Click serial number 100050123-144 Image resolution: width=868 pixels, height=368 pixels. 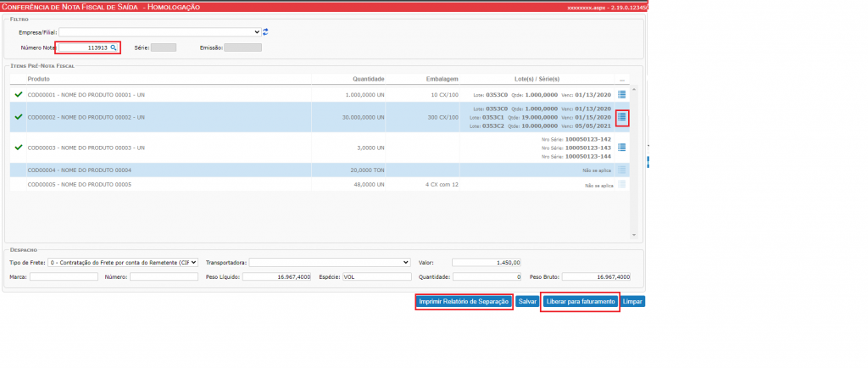tap(588, 157)
